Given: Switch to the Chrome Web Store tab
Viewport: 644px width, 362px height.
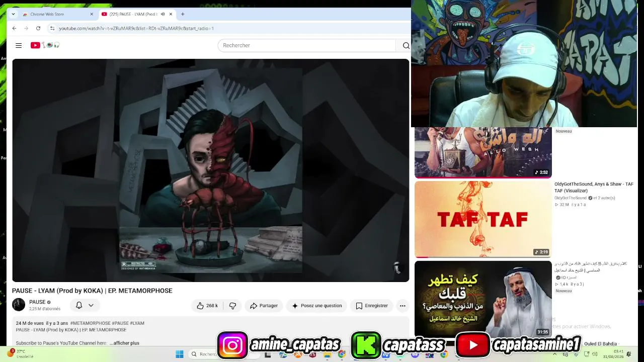Looking at the screenshot, I should tap(57, 14).
